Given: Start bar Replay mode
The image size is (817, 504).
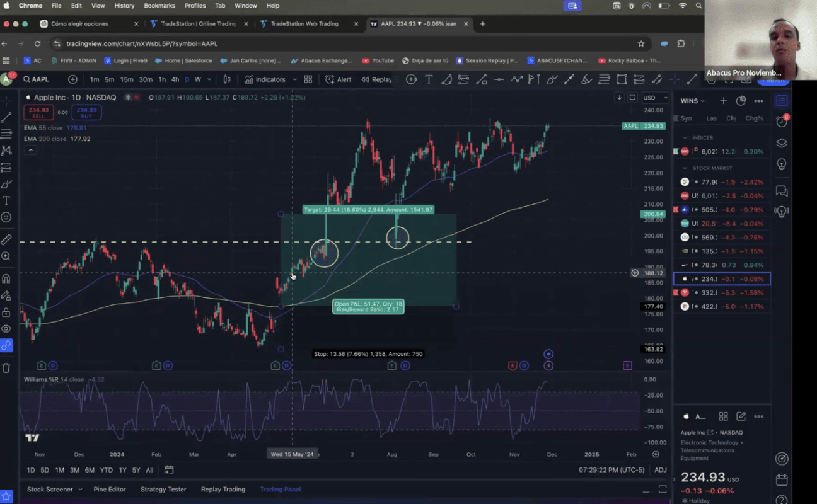Looking at the screenshot, I should point(376,79).
